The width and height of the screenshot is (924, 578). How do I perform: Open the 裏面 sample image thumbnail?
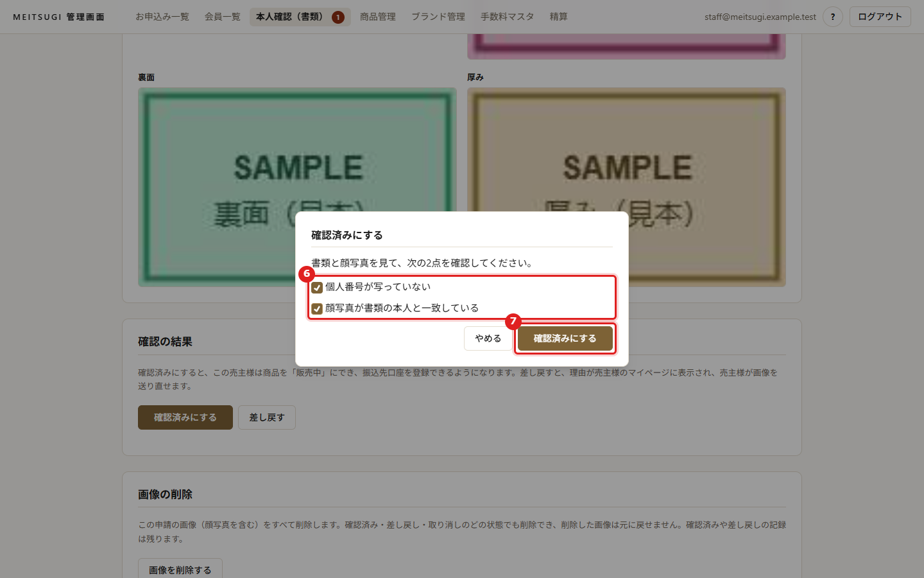pos(297,187)
